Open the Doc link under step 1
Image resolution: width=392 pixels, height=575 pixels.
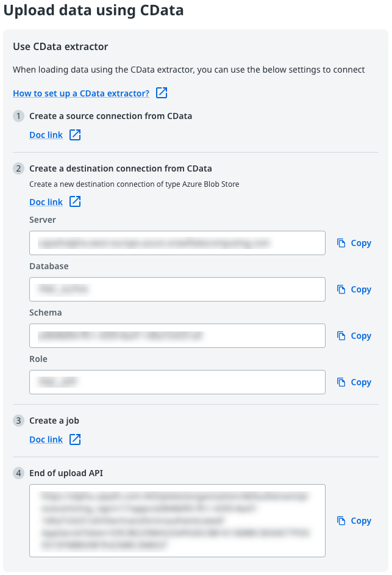pos(46,134)
